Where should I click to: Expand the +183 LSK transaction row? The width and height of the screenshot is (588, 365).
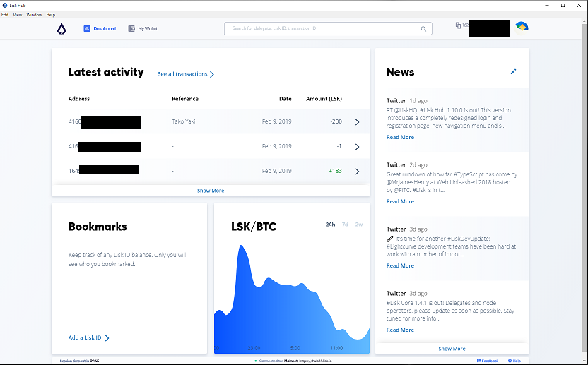click(357, 172)
